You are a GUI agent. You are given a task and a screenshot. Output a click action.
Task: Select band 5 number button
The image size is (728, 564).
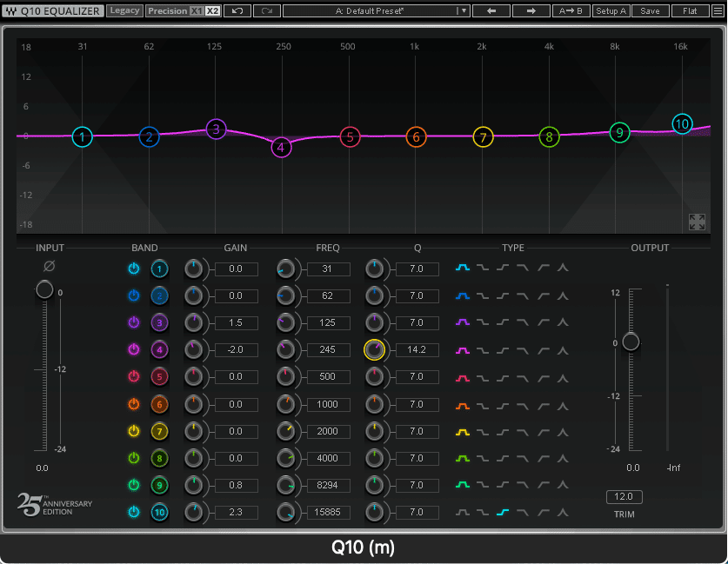tap(159, 376)
